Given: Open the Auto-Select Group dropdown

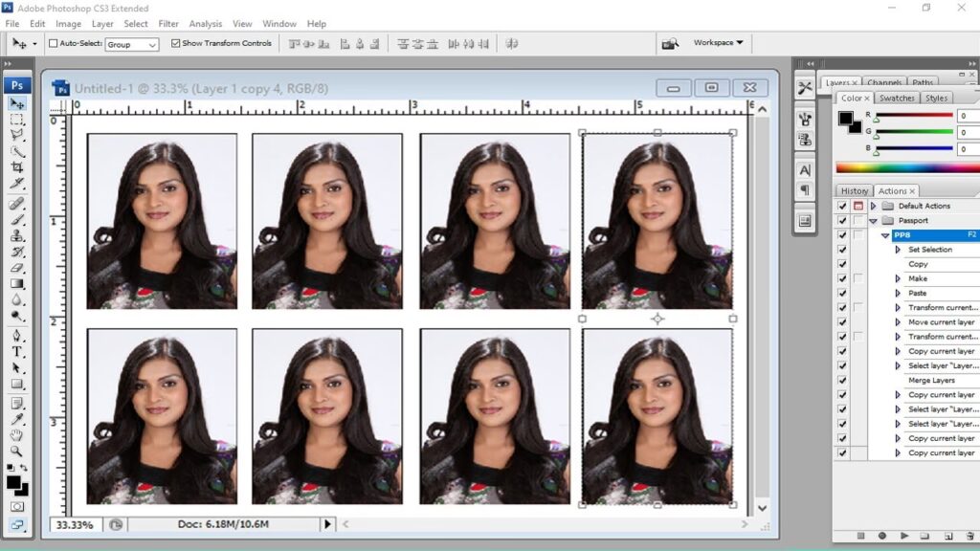Looking at the screenshot, I should coord(132,45).
